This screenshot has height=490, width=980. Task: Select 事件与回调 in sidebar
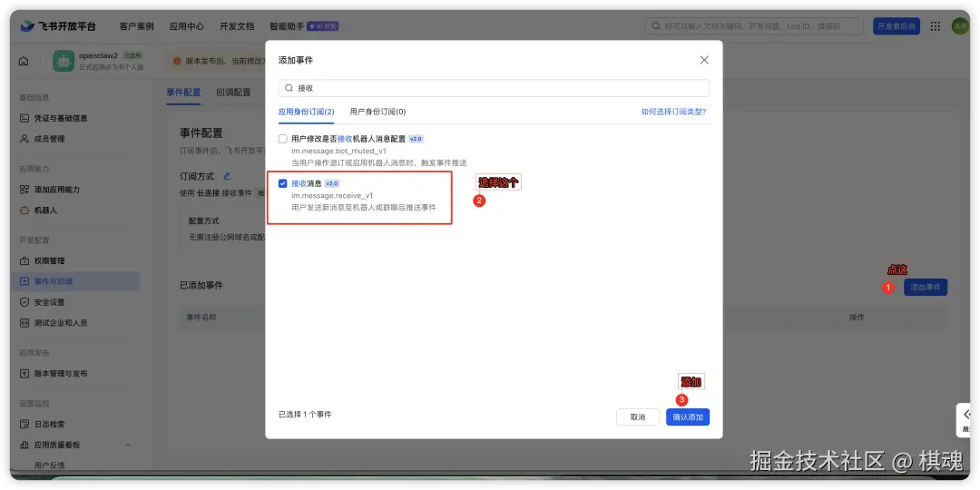(75, 281)
